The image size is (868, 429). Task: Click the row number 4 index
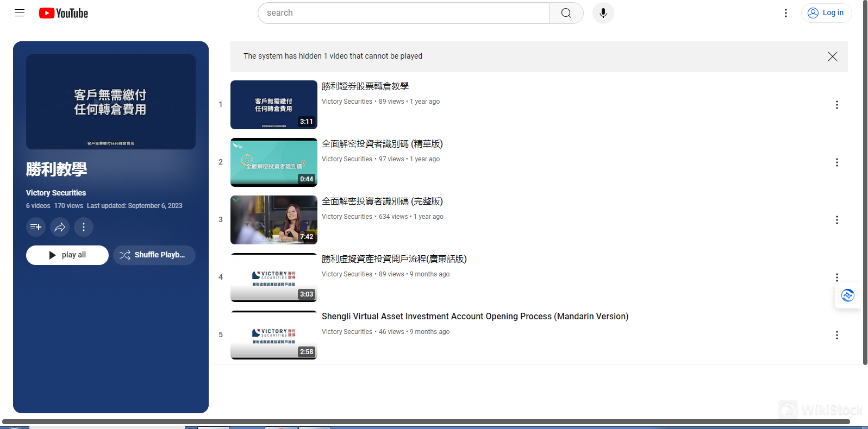221,277
